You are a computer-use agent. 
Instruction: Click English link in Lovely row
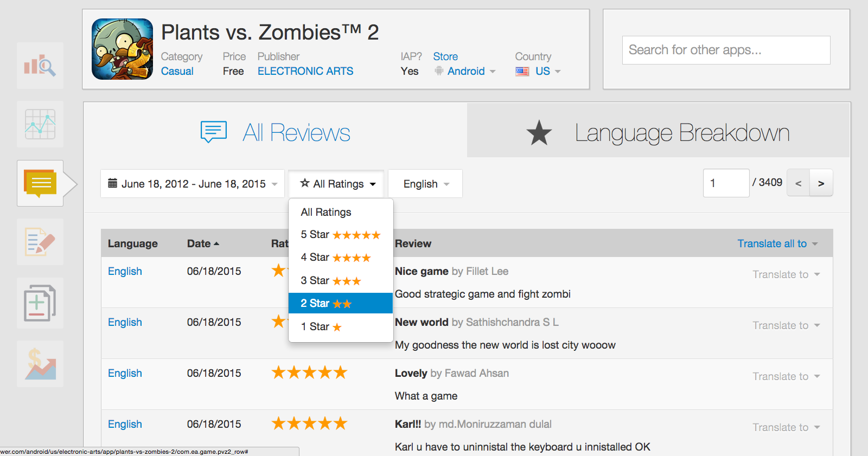click(x=125, y=373)
